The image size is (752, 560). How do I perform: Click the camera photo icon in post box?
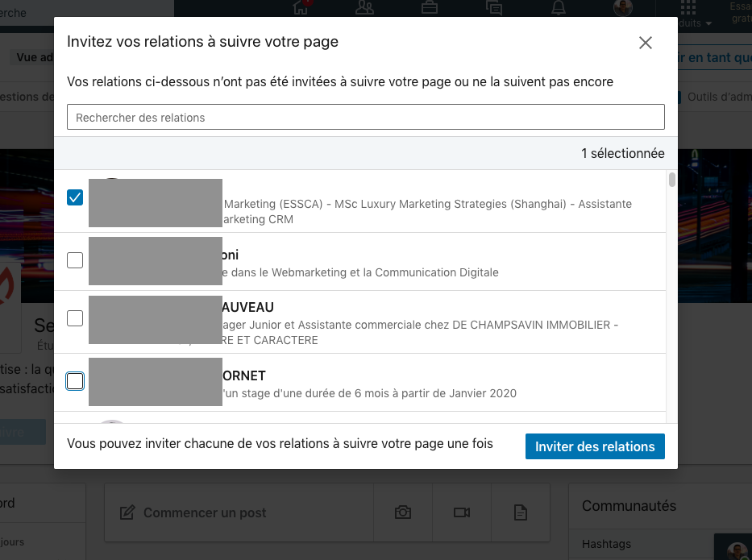pos(403,512)
